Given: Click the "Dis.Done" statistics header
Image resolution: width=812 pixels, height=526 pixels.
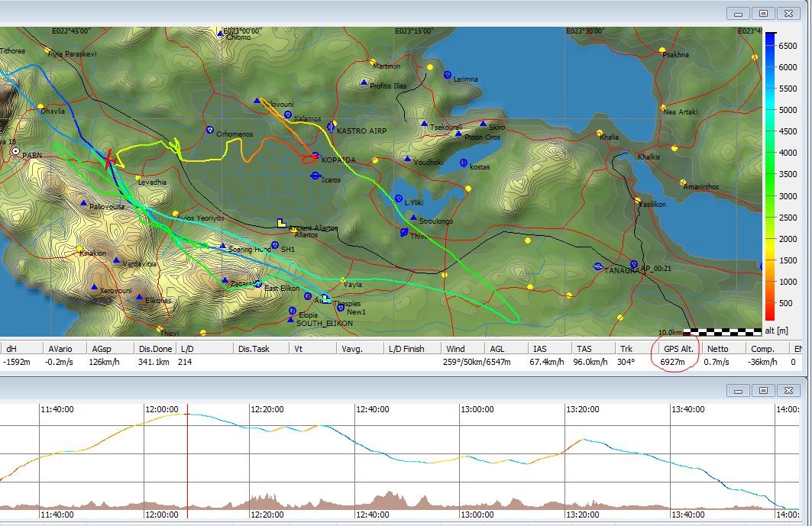Looking at the screenshot, I should (x=155, y=349).
